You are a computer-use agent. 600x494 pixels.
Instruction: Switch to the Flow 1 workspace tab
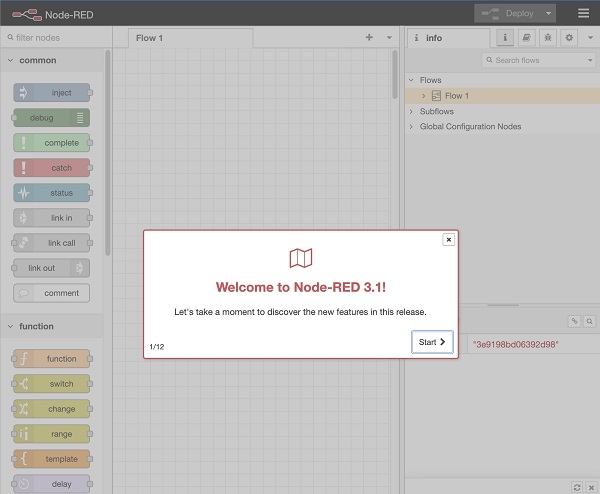pyautogui.click(x=190, y=38)
